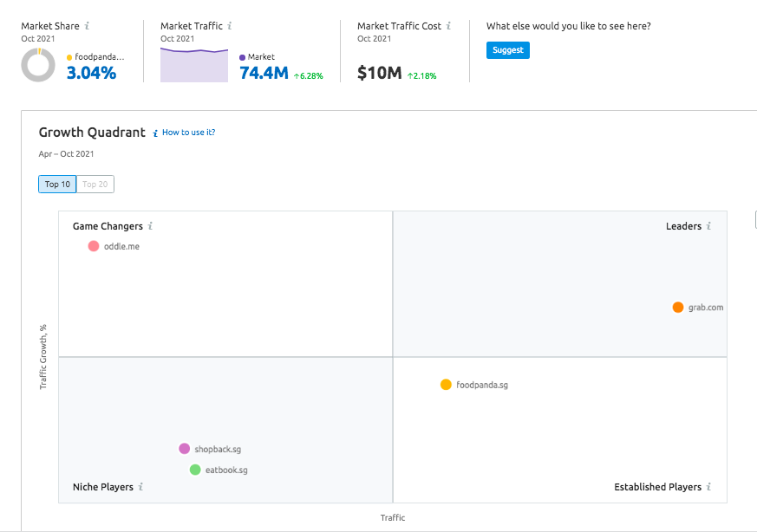
Task: Click the grab.com label
Action: pos(706,308)
